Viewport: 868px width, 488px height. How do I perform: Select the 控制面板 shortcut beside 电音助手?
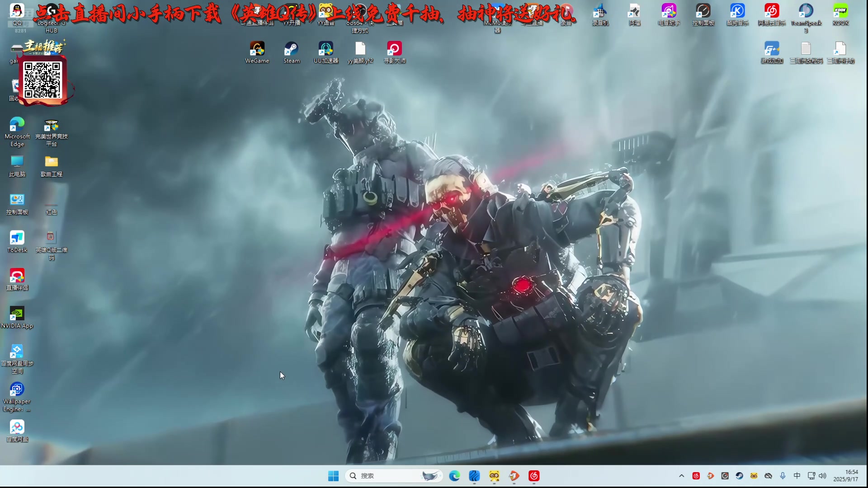pyautogui.click(x=703, y=15)
